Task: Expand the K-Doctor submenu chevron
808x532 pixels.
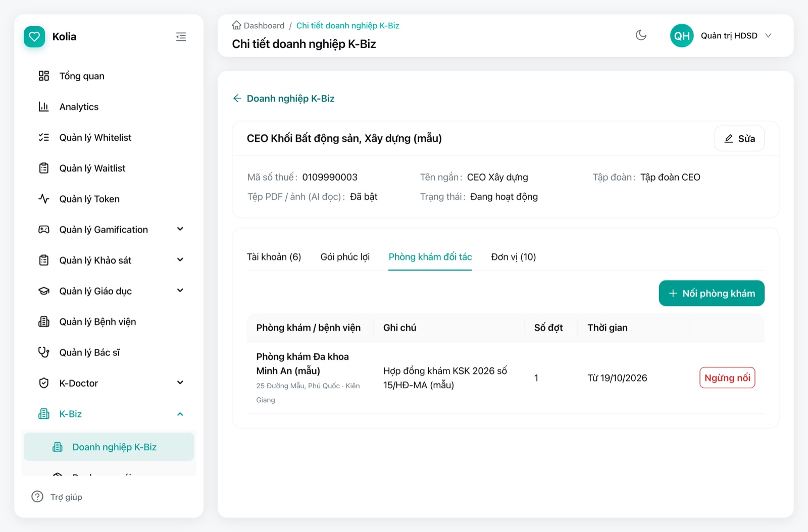Action: [180, 383]
